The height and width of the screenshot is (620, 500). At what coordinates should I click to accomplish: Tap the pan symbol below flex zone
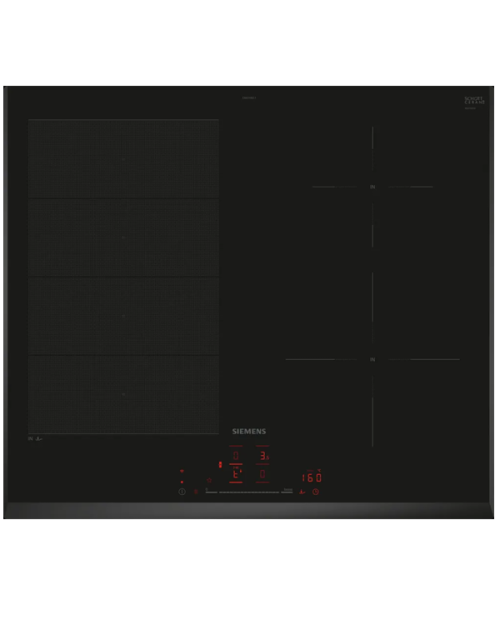click(39, 439)
